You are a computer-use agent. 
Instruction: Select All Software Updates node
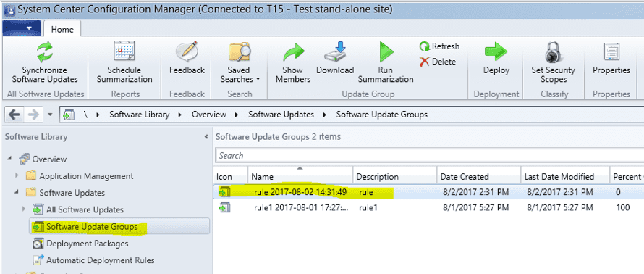point(85,209)
